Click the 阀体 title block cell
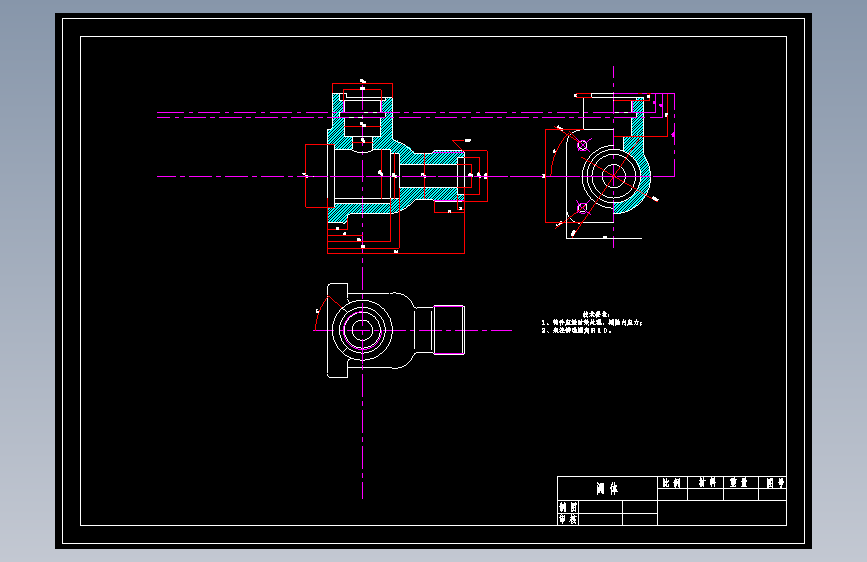 [x=607, y=488]
